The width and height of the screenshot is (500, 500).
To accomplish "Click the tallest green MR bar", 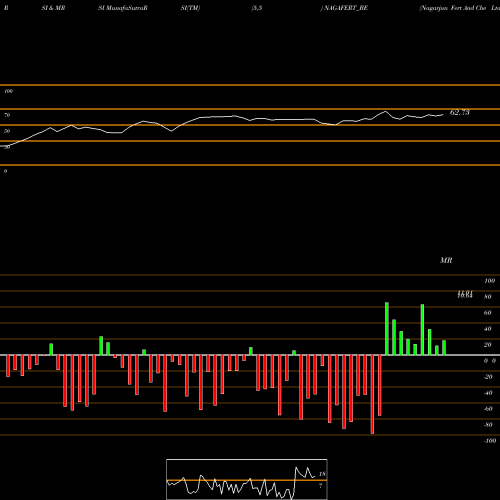I will click(x=387, y=329).
